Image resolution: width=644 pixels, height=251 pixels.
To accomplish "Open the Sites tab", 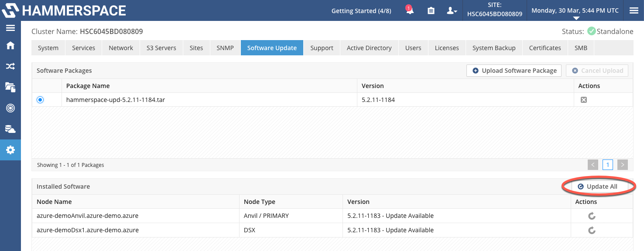I will click(196, 48).
